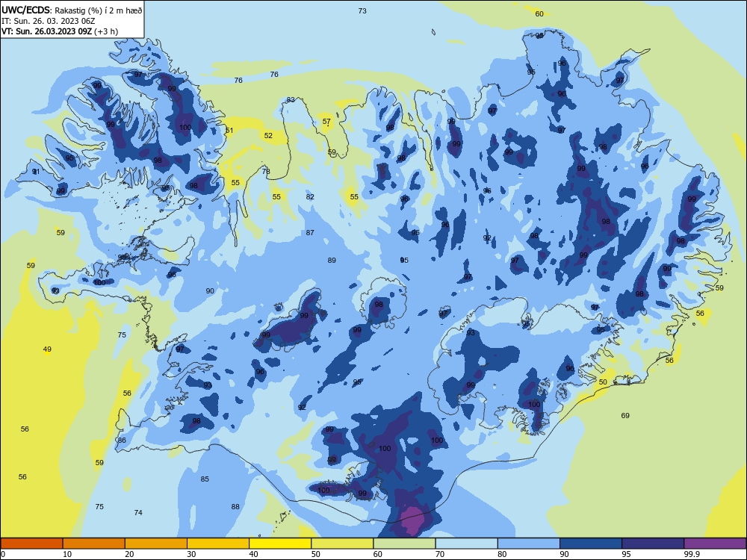Screen dimensions: 747x560
Task: Select the humidity value '85' on the map
Action: pos(205,479)
